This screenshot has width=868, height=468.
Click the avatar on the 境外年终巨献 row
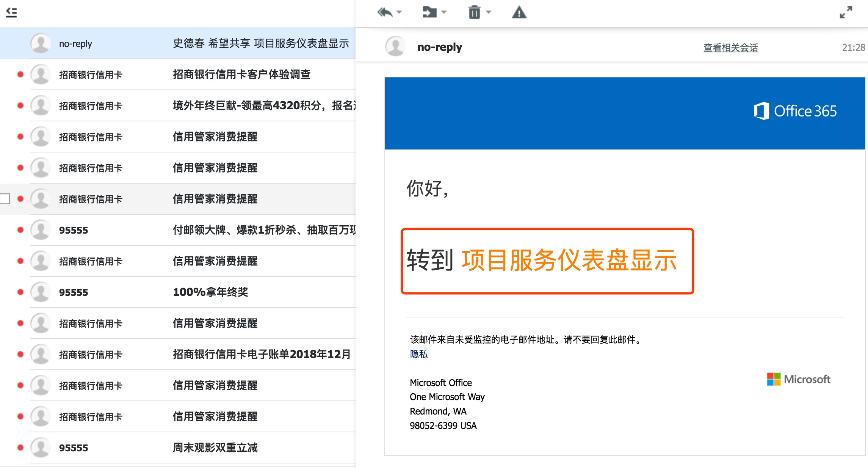point(41,105)
